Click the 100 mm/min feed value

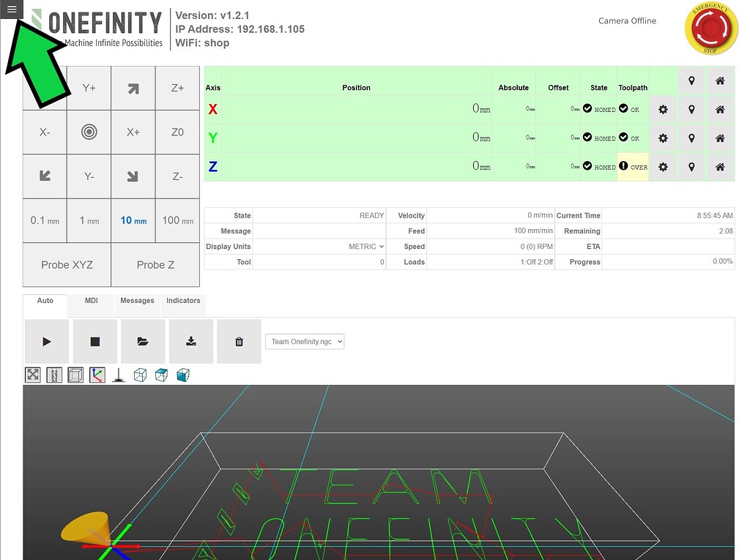pos(533,231)
